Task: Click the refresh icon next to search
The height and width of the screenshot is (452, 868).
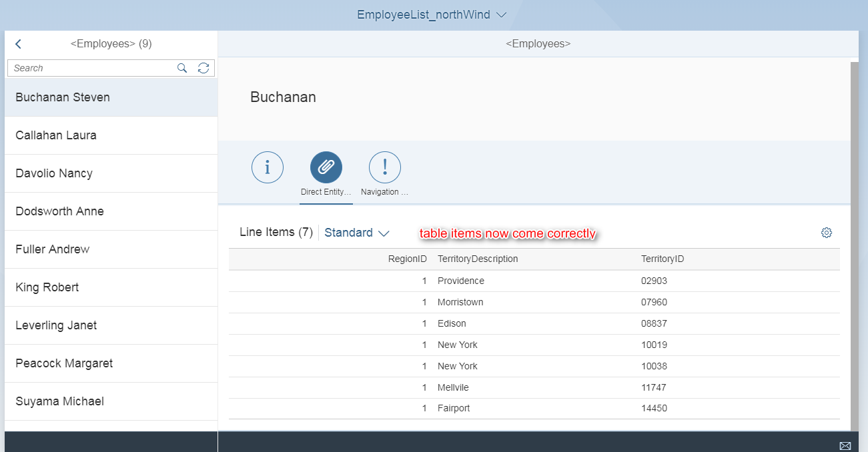Action: click(203, 67)
